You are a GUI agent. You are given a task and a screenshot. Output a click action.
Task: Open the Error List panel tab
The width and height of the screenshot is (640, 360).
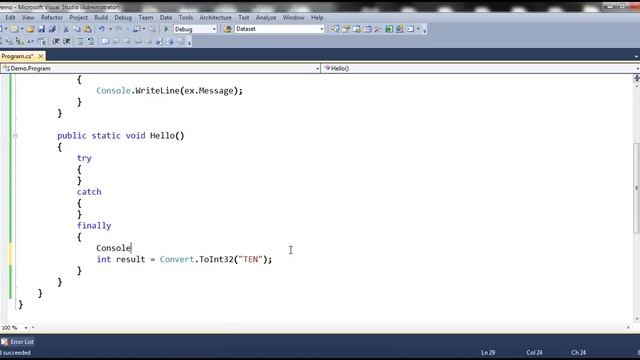[x=18, y=342]
